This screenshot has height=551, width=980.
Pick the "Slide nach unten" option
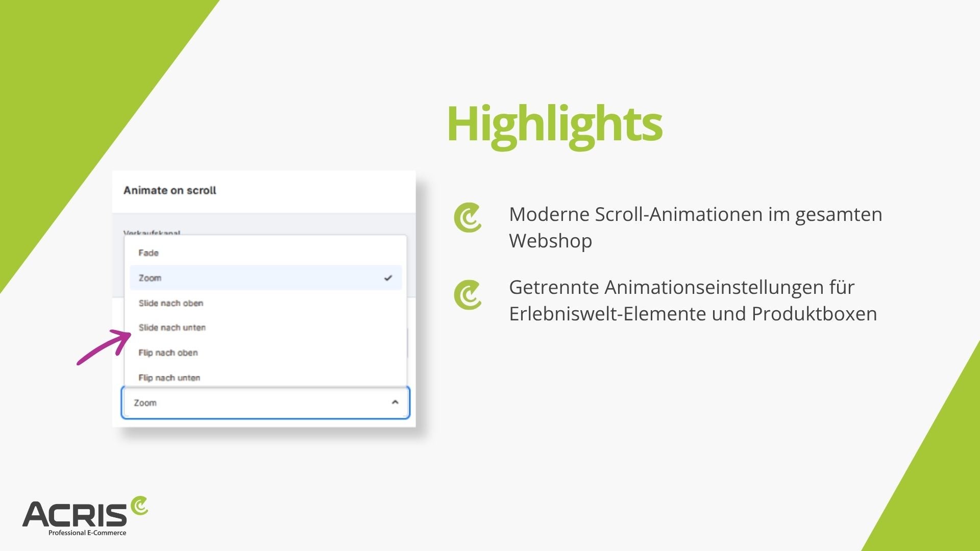click(172, 328)
